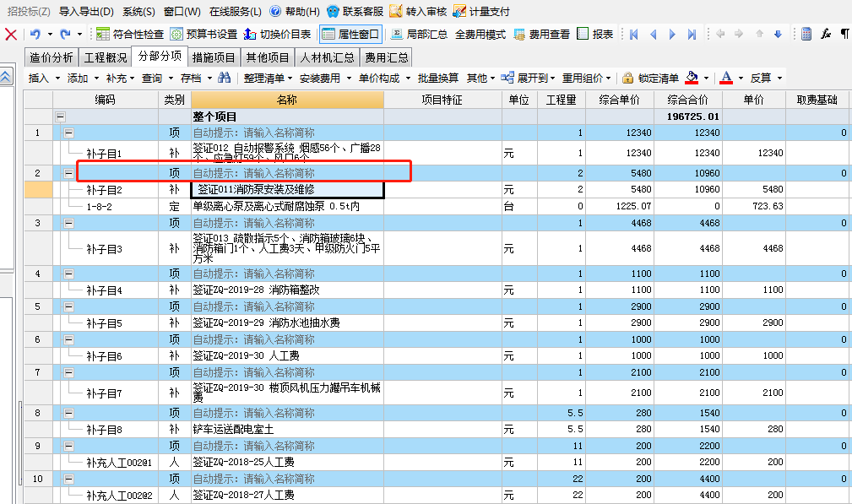Collapse item row 2 expander
Viewport: 852px width, 504px height.
[69, 173]
